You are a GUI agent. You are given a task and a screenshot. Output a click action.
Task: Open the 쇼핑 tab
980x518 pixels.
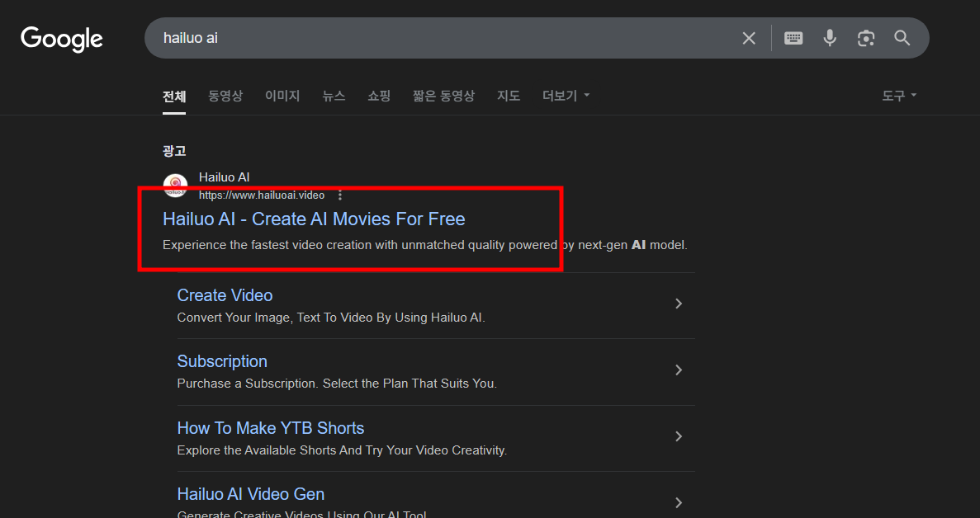[x=379, y=97]
